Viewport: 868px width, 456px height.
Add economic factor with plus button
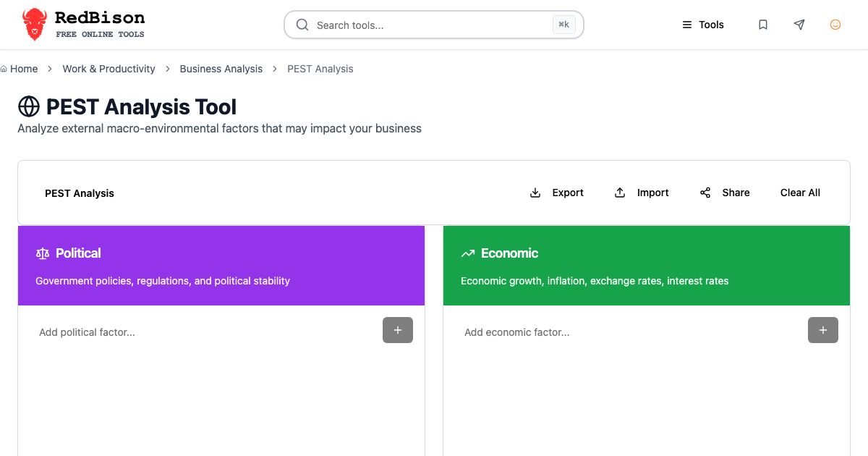[823, 330]
